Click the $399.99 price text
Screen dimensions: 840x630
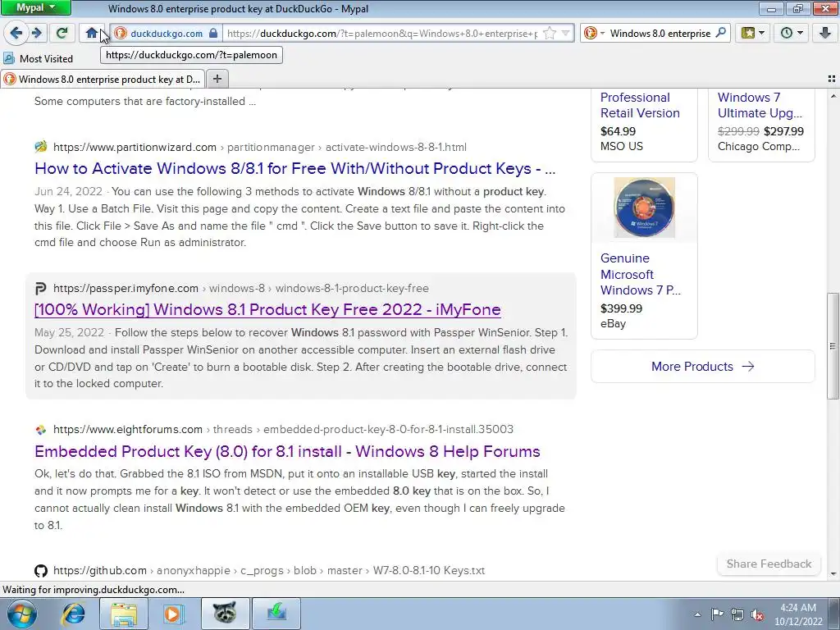click(621, 308)
